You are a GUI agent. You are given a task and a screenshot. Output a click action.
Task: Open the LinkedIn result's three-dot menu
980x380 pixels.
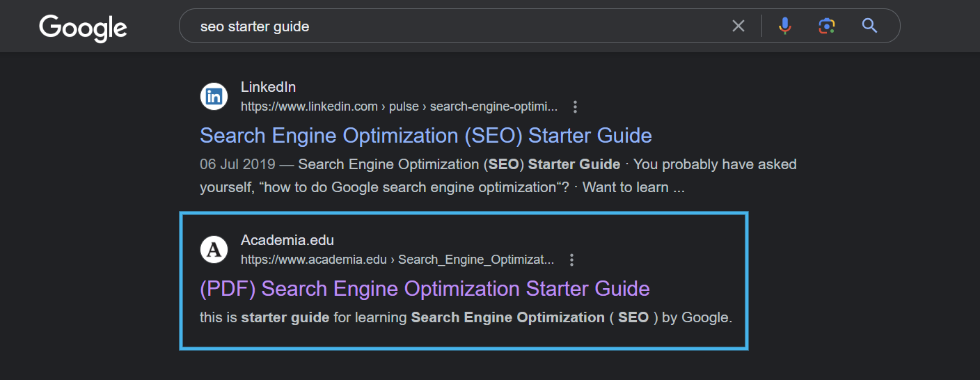click(x=575, y=107)
